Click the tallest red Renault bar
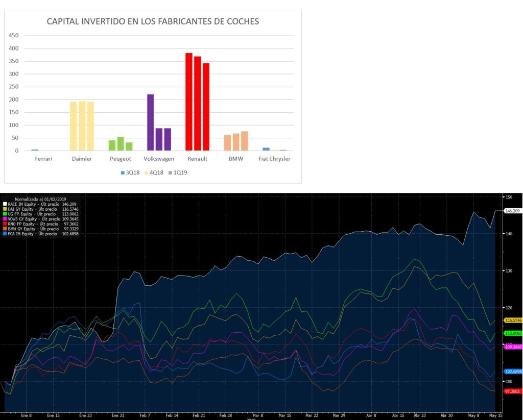This screenshot has height=420, width=523. 188,102
